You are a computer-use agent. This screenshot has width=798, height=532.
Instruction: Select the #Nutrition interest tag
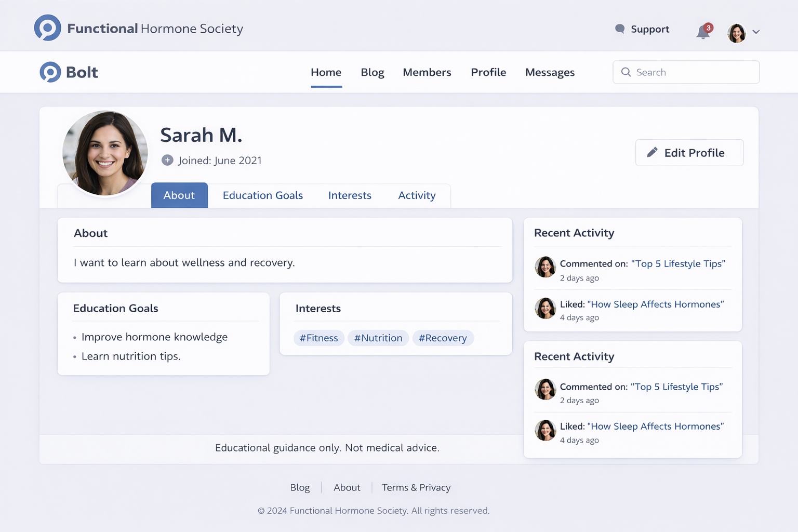click(378, 338)
